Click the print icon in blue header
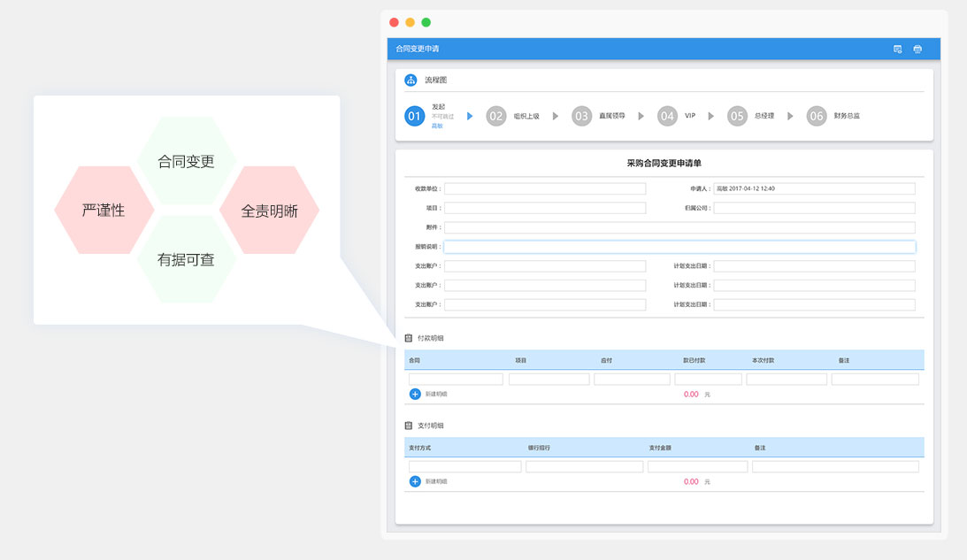967x560 pixels. click(917, 50)
